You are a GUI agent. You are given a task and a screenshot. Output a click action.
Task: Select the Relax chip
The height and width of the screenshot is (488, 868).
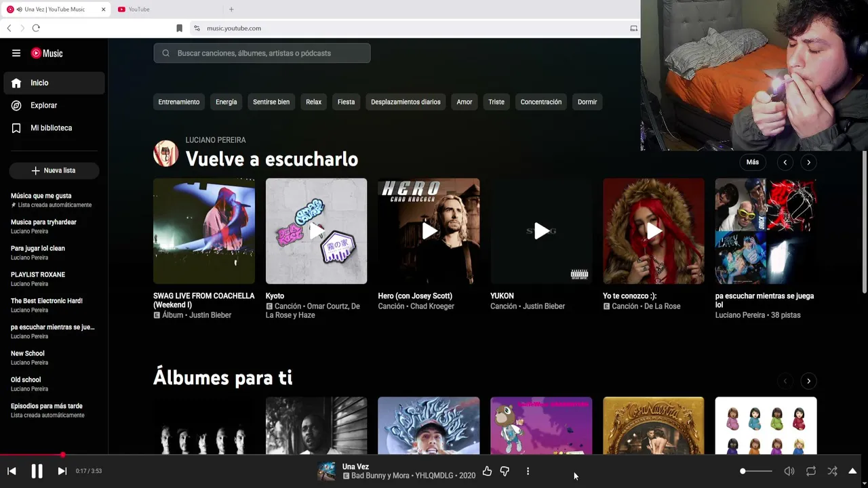(x=313, y=102)
